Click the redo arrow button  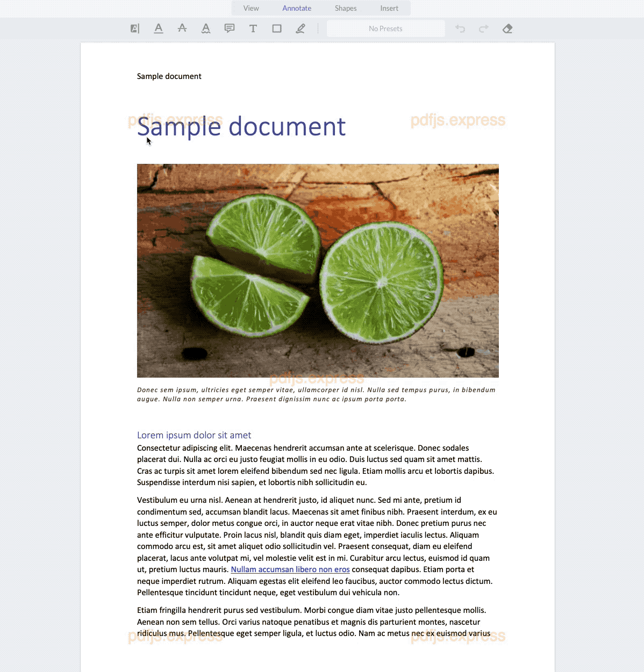pyautogui.click(x=484, y=28)
